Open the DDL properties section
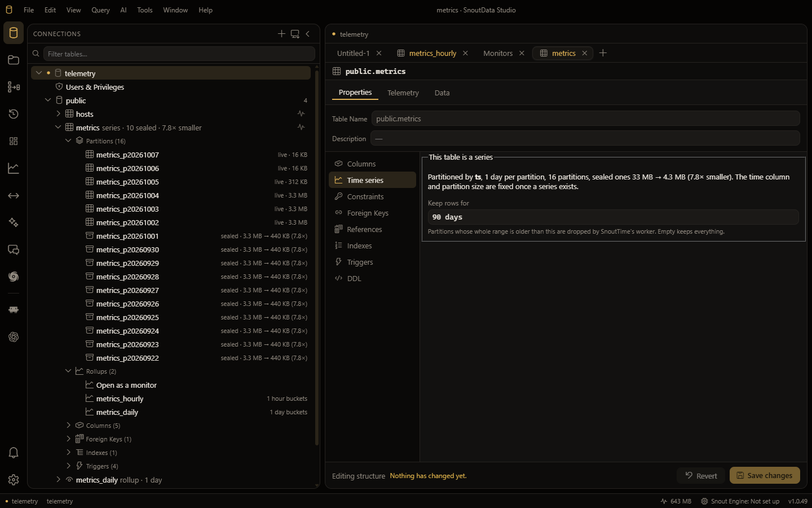 [x=372, y=278]
